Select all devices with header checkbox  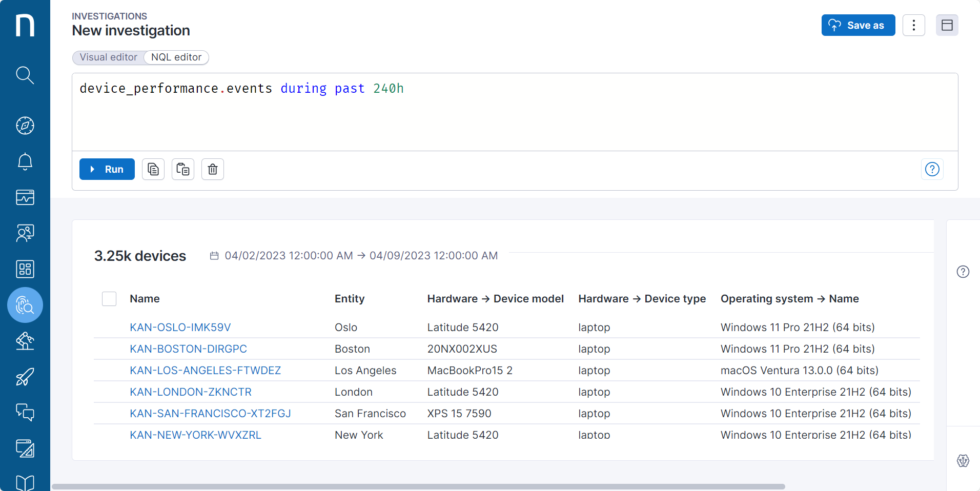(x=109, y=299)
